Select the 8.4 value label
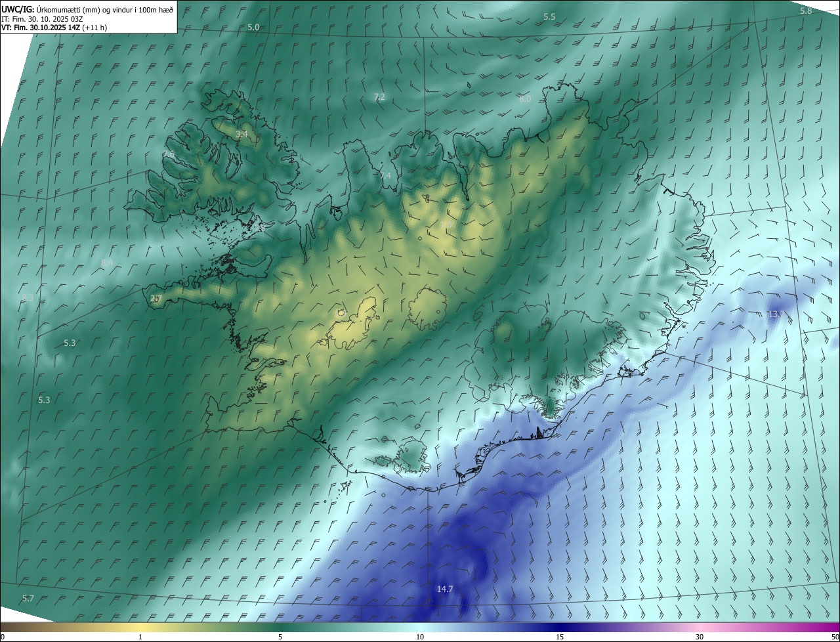The height and width of the screenshot is (642, 840). tap(107, 263)
